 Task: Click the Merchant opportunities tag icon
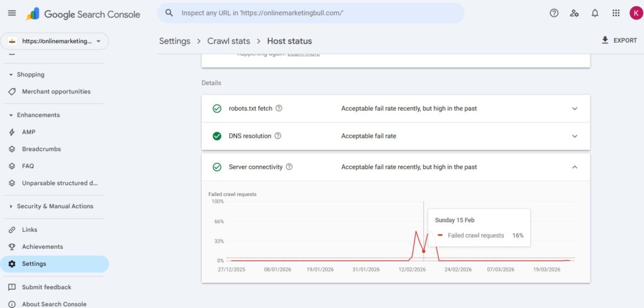[12, 92]
